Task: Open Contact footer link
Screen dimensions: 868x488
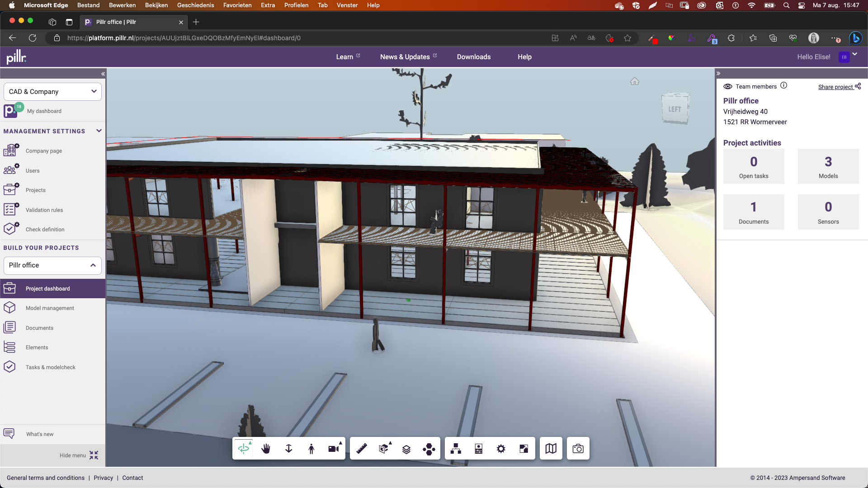Action: point(132,478)
